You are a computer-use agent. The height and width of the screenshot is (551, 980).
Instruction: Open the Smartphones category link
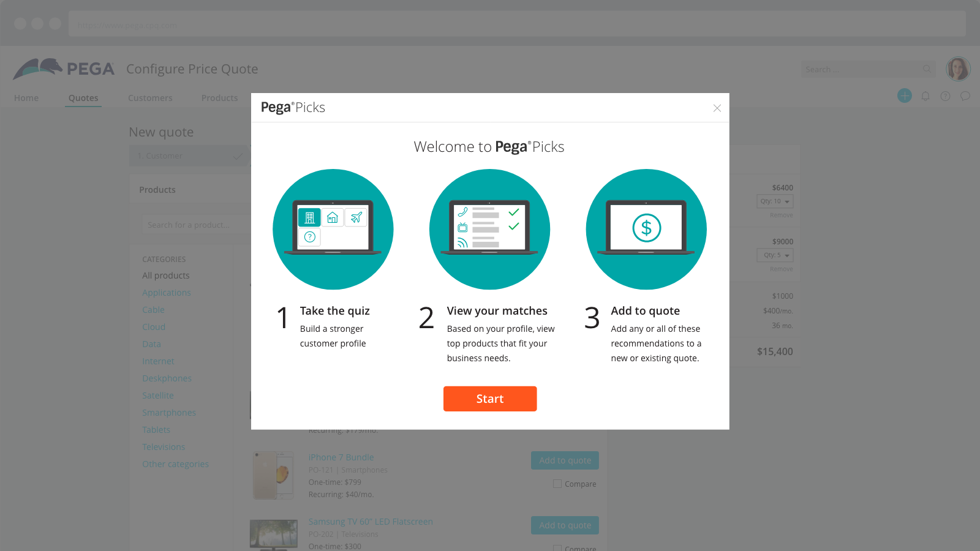(169, 413)
